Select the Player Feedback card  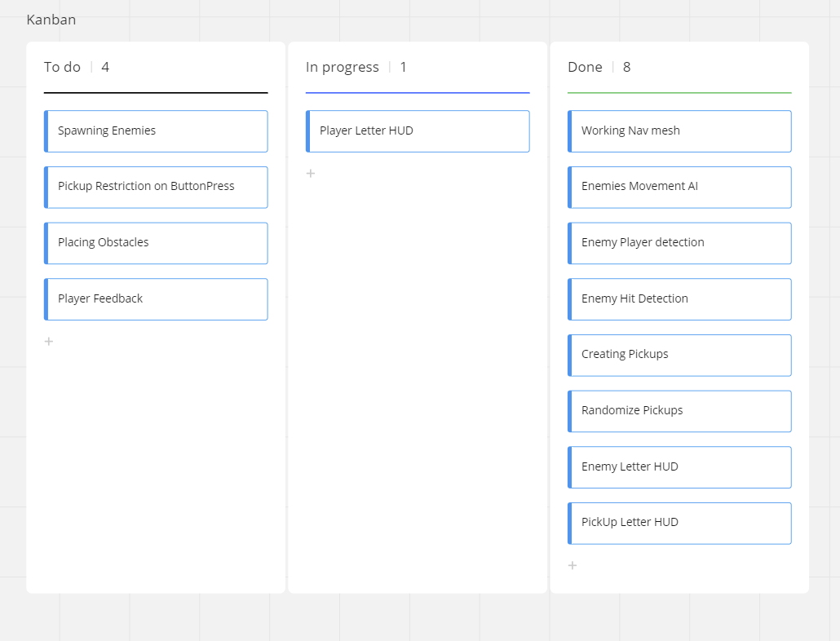coord(156,299)
